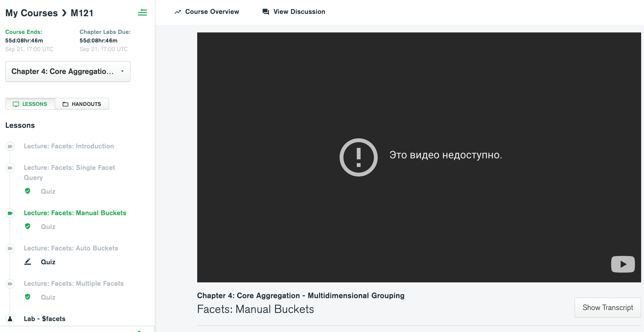This screenshot has width=644, height=332.
Task: Open the Chapter 4 chapter selector dropdown
Action: click(68, 71)
